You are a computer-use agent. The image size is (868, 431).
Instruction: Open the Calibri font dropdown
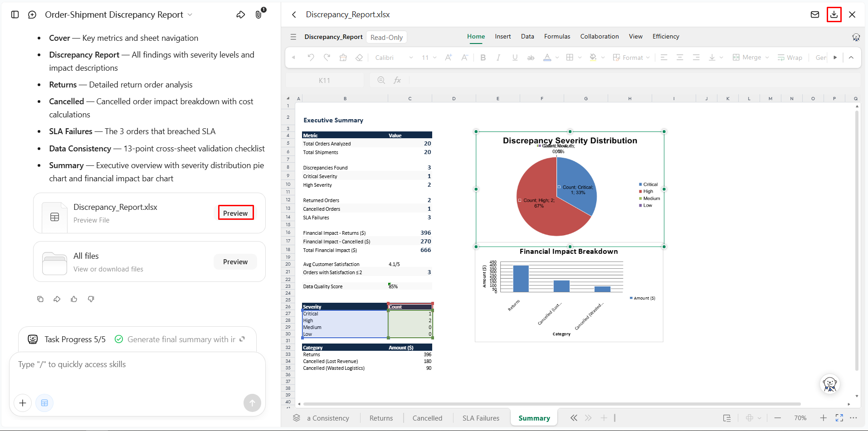[394, 58]
